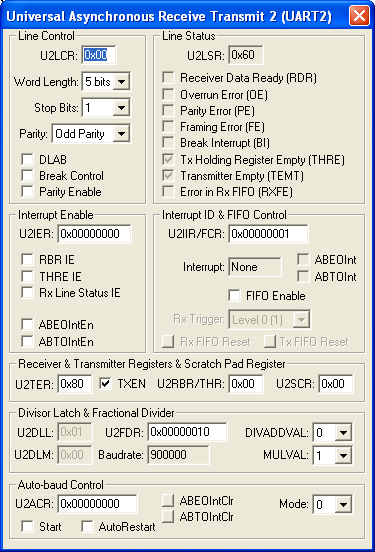The image size is (375, 552).
Task: Click the U2LSR value field
Action: pos(246,55)
